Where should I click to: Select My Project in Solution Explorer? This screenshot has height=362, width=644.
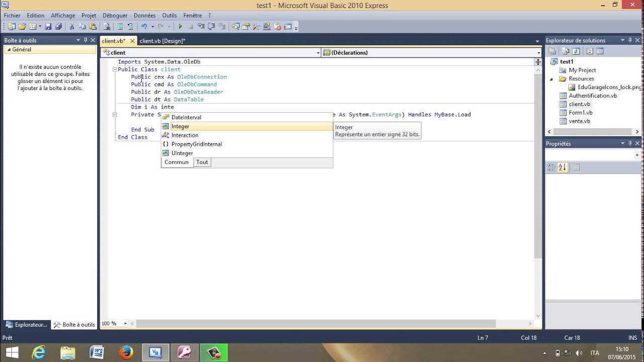(582, 70)
